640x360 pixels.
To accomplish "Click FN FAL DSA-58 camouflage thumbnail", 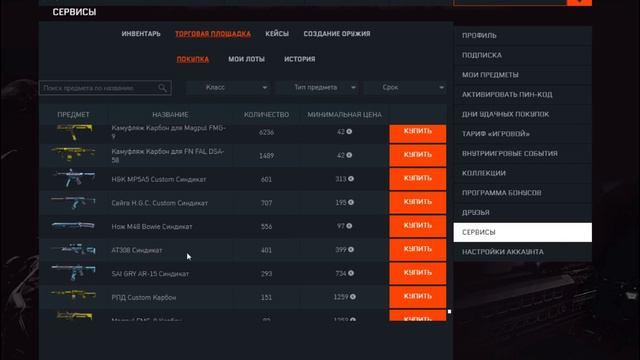I will click(x=73, y=154).
